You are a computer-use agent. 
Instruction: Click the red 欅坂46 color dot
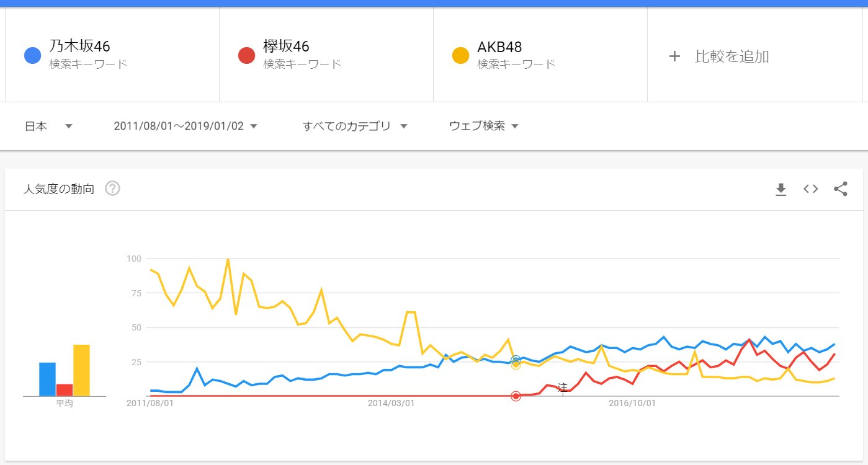pos(246,55)
